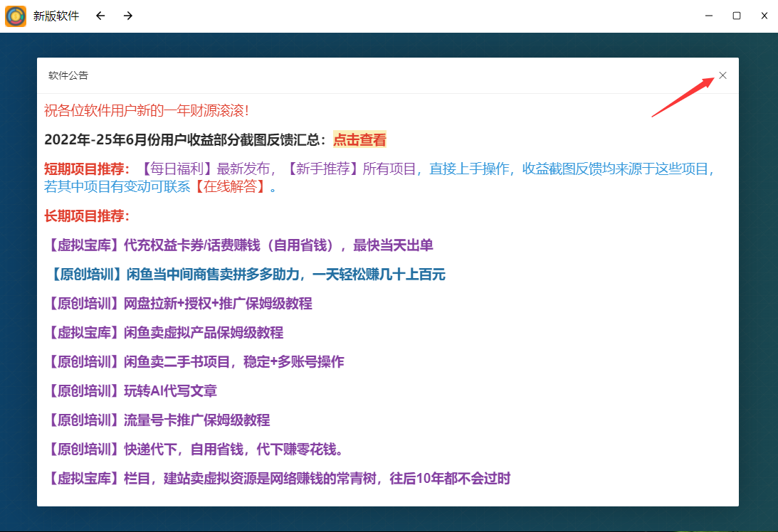
Task: Click the 【在线解答】 contact link
Action: (230, 186)
